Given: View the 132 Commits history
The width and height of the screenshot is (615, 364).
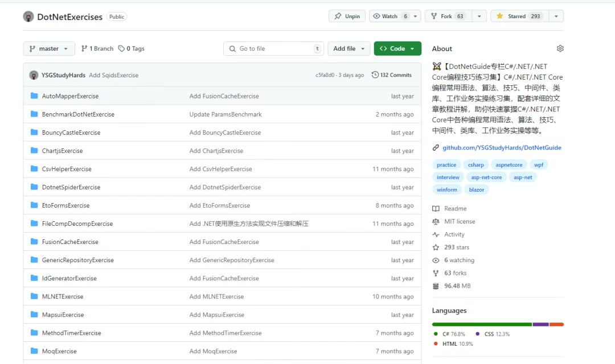Looking at the screenshot, I should (391, 75).
